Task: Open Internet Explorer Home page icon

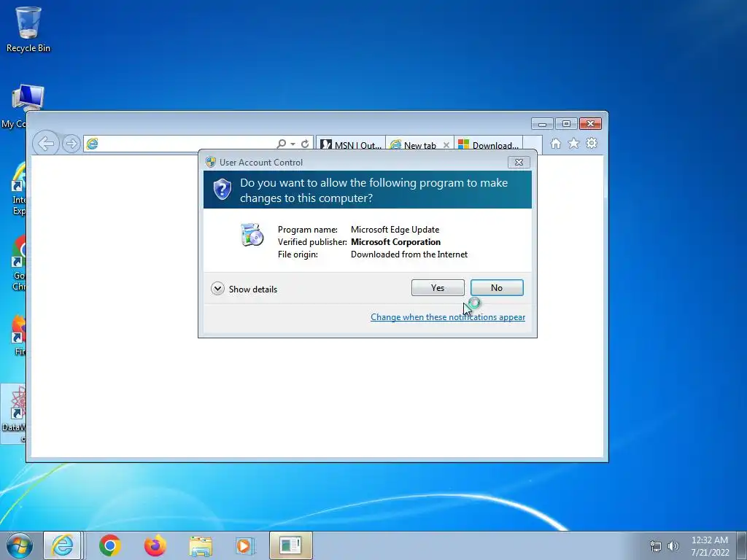Action: tap(555, 144)
